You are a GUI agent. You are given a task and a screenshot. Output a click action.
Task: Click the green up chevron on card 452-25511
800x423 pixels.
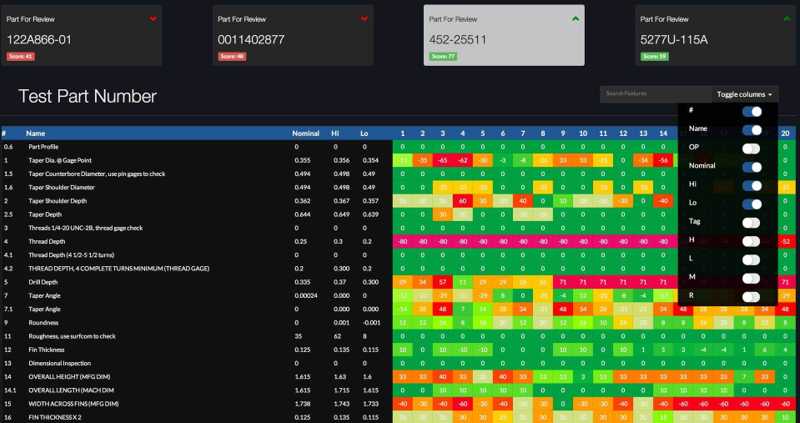(x=576, y=19)
